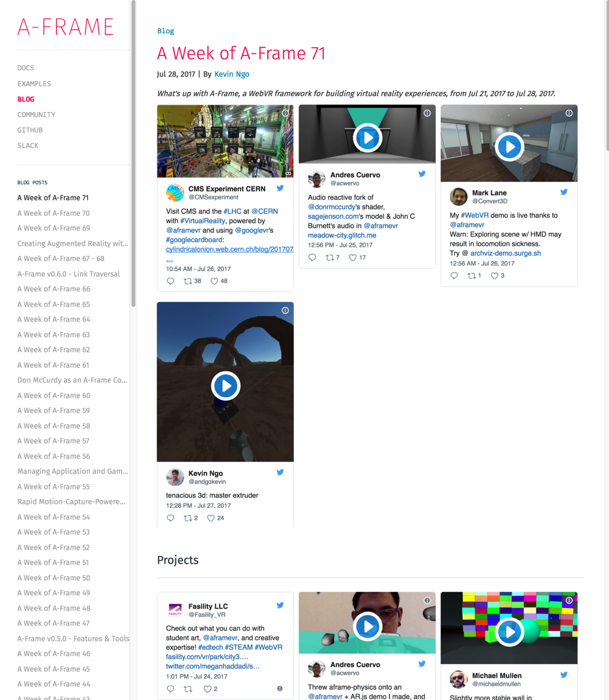Click #LHC hashtag in CERN tweet
This screenshot has width=609, height=700.
232,212
